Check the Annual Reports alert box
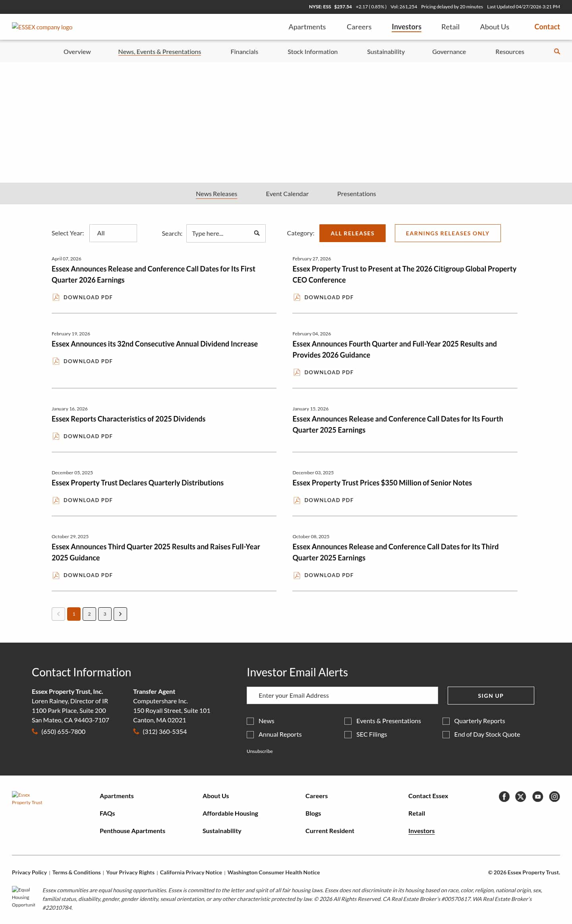Image resolution: width=572 pixels, height=924 pixels. 250,735
